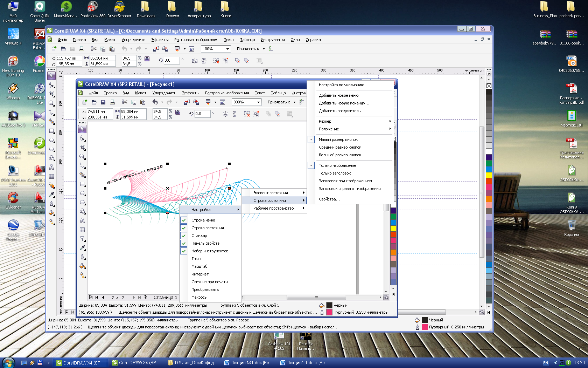Click Cut scissors icon in Рисунок1 toolbar

click(124, 102)
